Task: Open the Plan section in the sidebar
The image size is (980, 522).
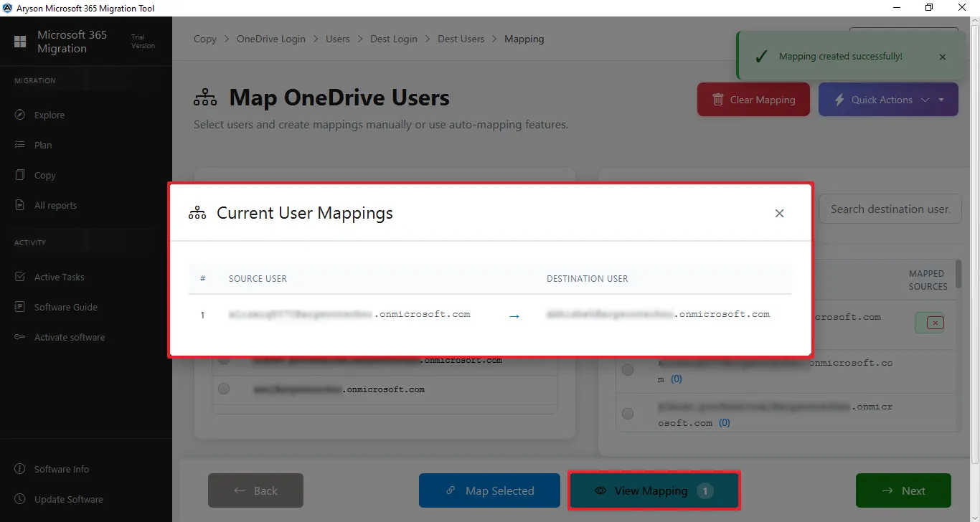Action: pyautogui.click(x=42, y=145)
